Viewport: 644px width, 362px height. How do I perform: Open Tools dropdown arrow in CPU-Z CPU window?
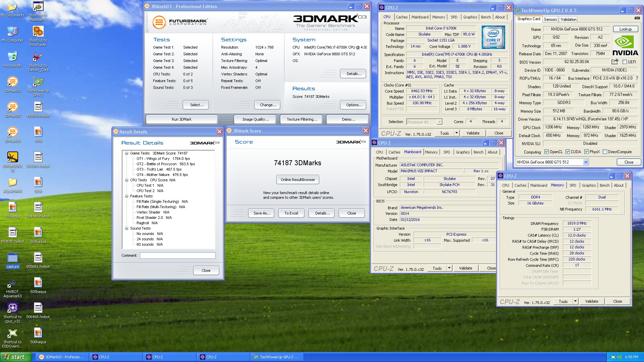(x=456, y=133)
